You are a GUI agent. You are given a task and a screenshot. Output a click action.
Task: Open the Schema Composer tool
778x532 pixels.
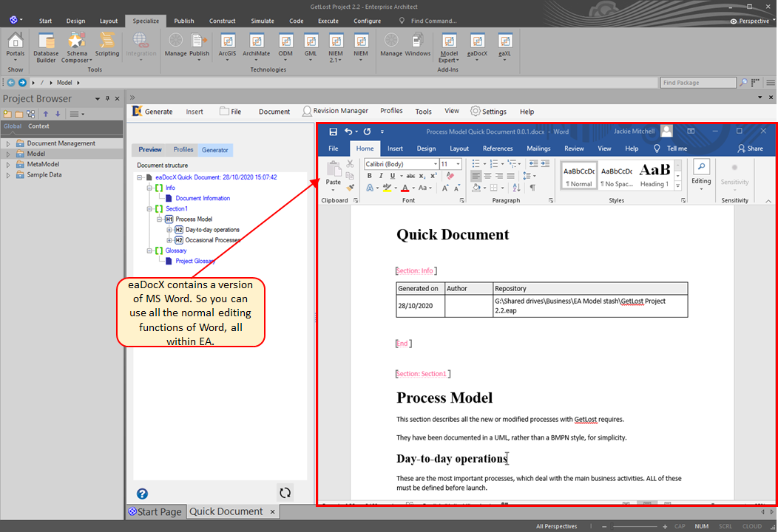click(76, 47)
